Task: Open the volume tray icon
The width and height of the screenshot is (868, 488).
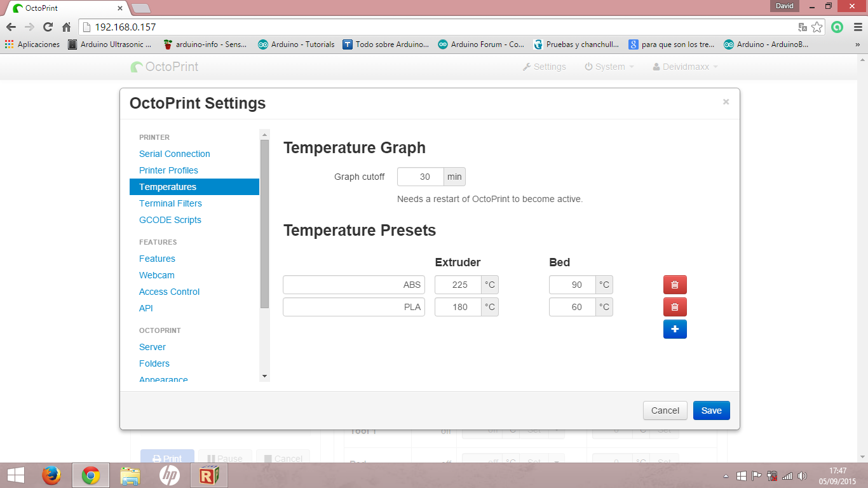Action: [x=802, y=476]
